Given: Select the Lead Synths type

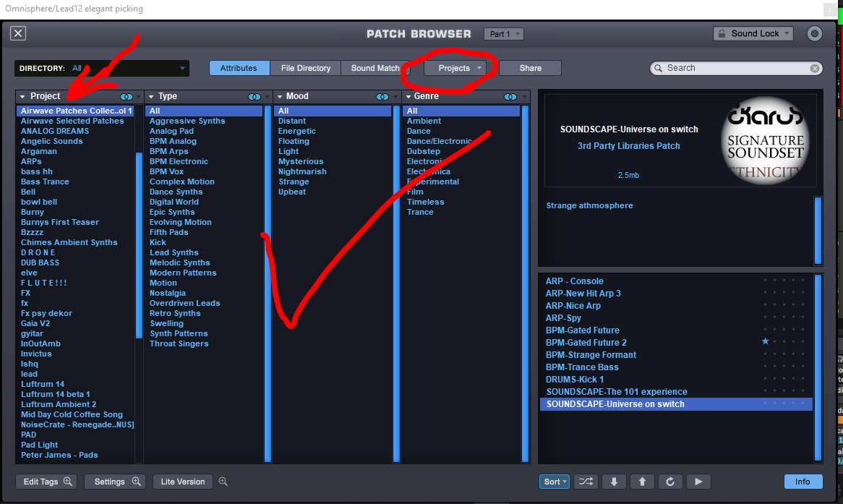Looking at the screenshot, I should pyautogui.click(x=174, y=253).
